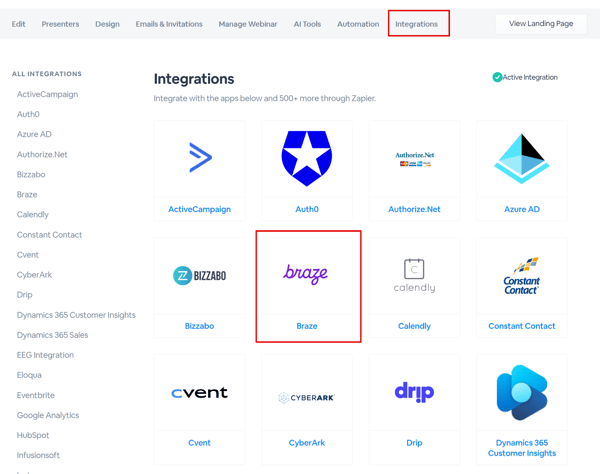Viewport: 600px width, 474px height.
Task: Select the Auth0 star shield logo
Action: point(307,157)
